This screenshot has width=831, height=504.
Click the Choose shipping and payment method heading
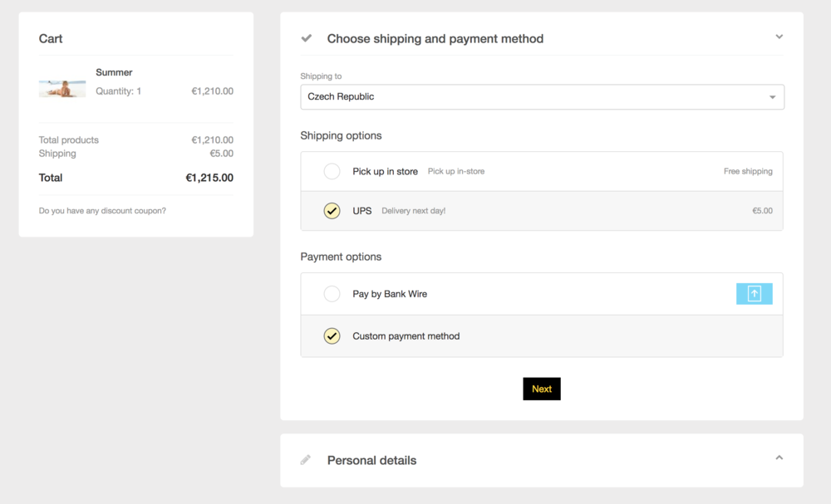435,38
